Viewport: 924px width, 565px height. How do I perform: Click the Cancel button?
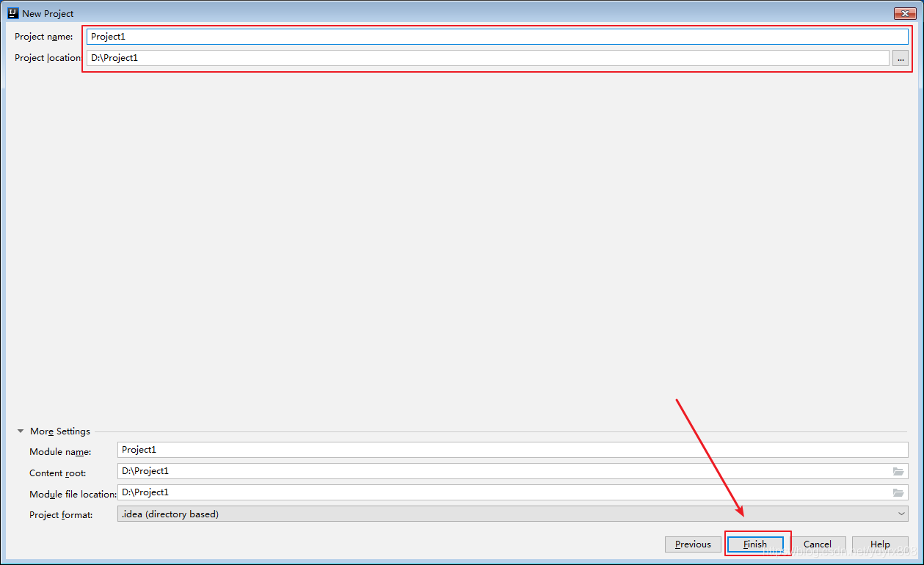click(x=818, y=544)
